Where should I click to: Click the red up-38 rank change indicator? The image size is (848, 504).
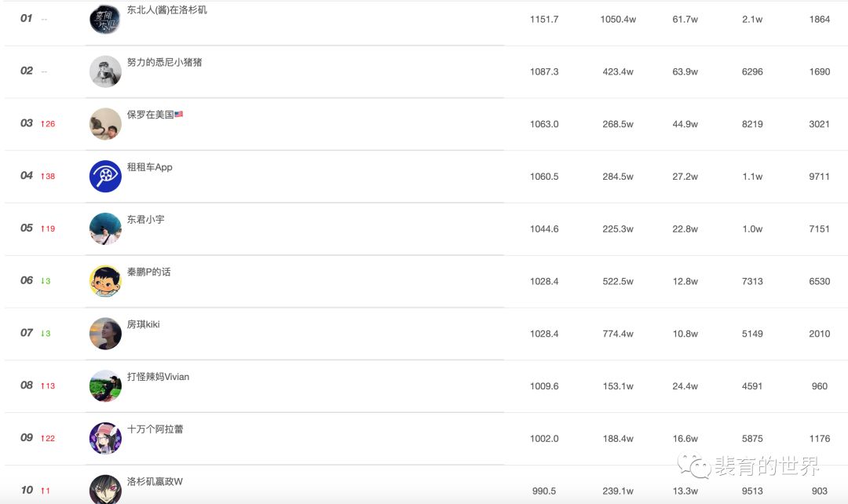48,177
